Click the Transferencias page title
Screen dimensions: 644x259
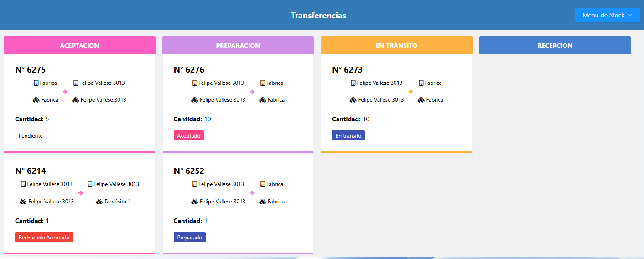click(318, 16)
